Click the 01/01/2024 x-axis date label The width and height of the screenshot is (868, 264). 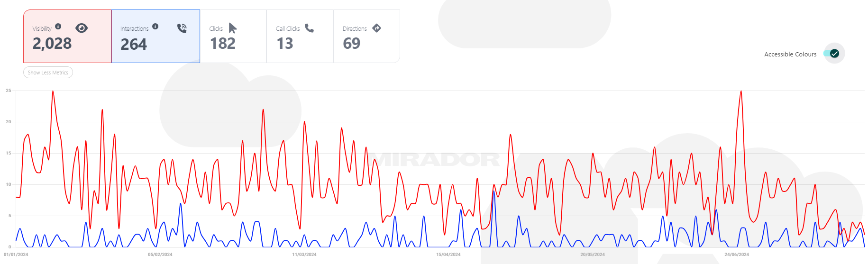tap(16, 255)
